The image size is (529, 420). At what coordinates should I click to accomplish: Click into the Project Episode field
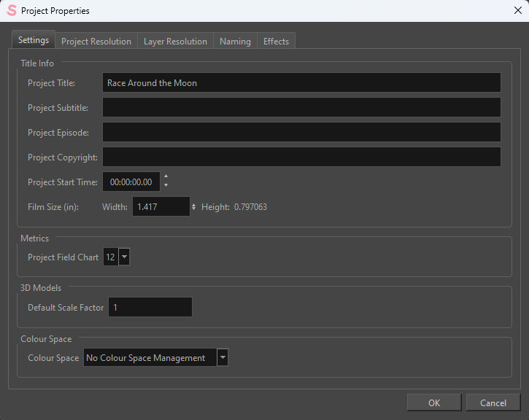click(301, 133)
